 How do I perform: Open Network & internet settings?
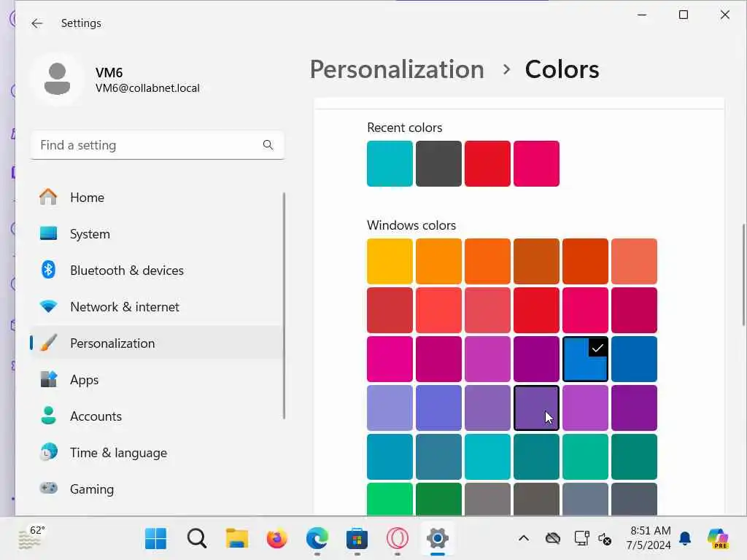coord(124,307)
